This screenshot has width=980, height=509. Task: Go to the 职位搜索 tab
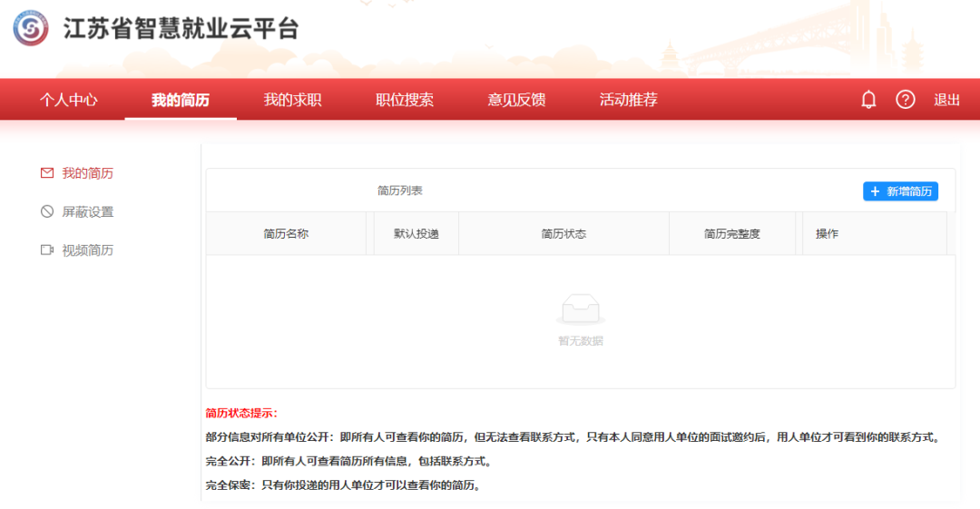click(x=405, y=100)
